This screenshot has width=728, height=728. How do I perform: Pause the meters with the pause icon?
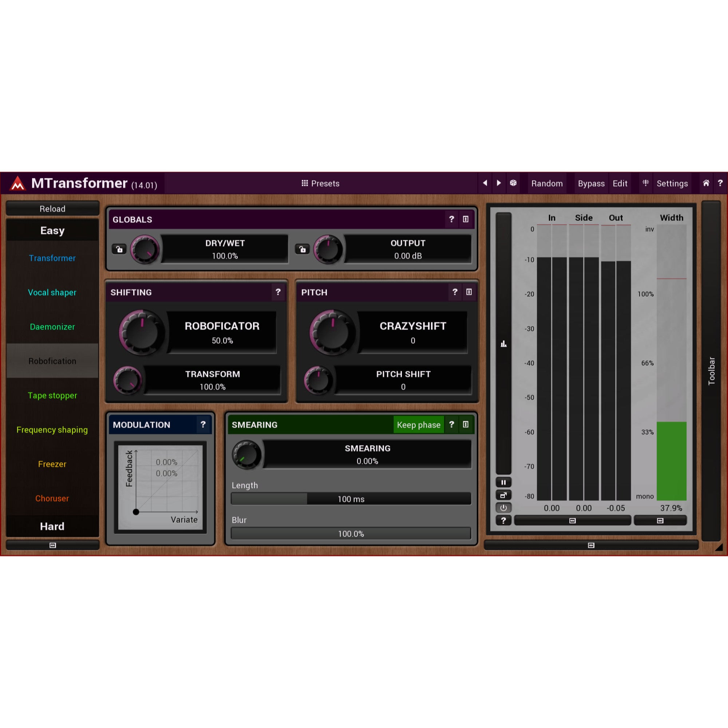[x=503, y=482]
